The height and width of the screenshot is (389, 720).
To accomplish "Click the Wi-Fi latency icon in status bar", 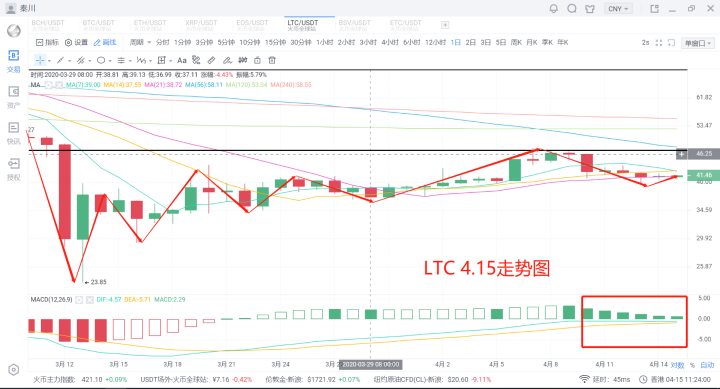I will (x=584, y=379).
